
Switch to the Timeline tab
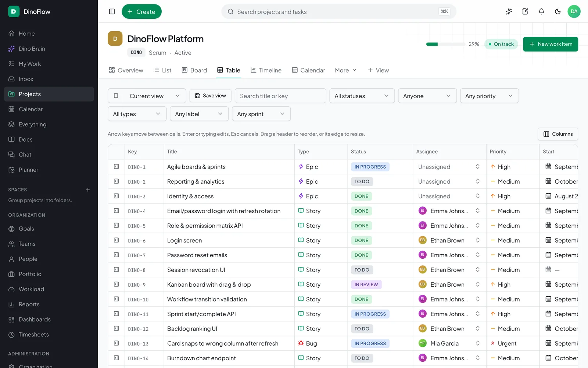[266, 70]
